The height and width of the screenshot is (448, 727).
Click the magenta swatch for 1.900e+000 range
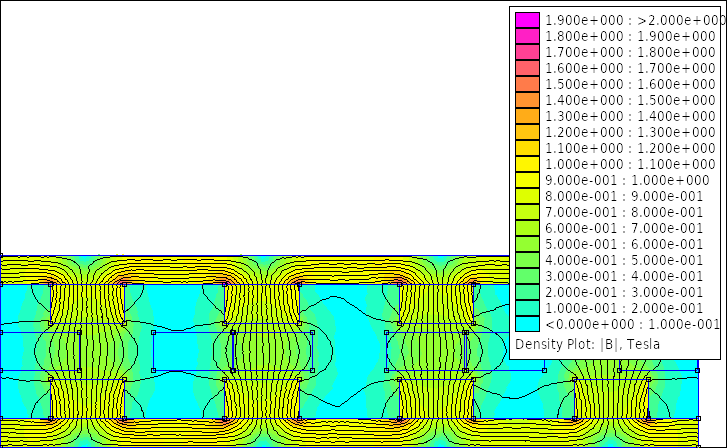[527, 20]
